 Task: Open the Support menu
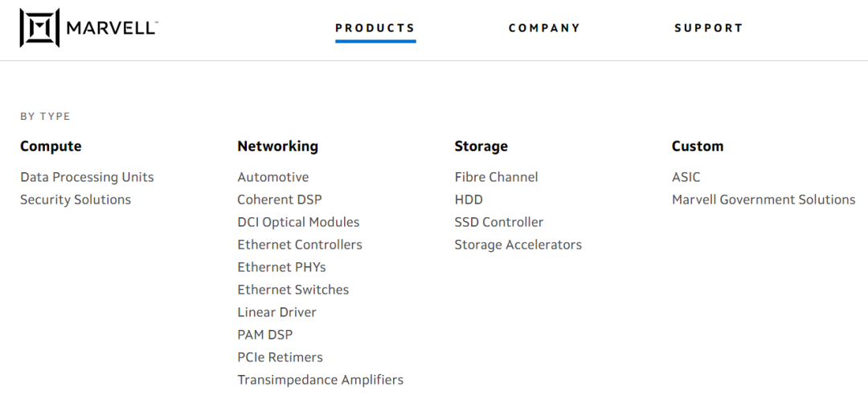coord(708,28)
